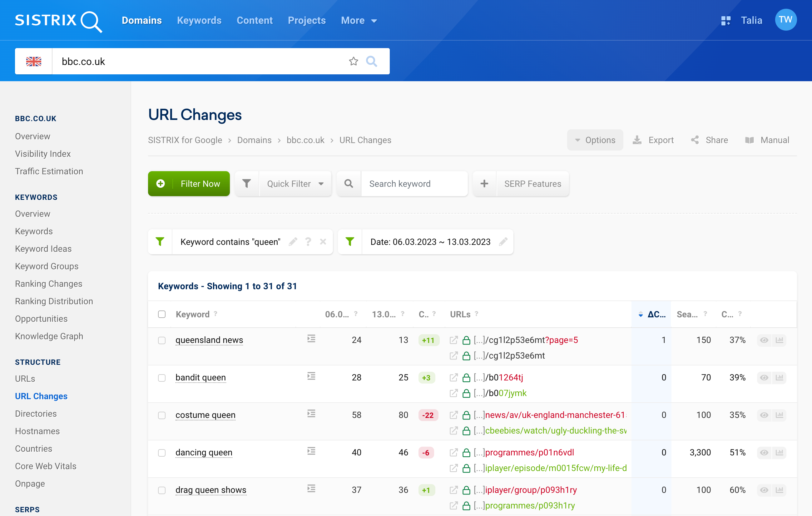
Task: Open SERP list icon for queensland news
Action: (311, 339)
